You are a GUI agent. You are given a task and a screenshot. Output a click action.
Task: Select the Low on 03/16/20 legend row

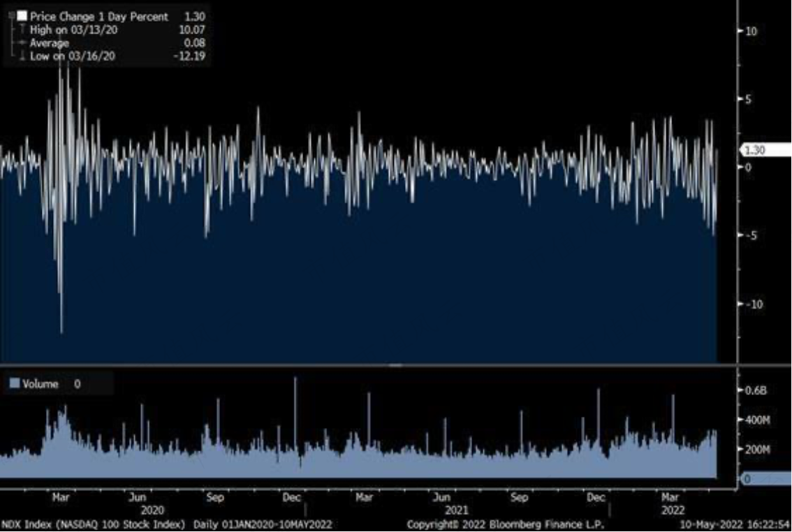(72, 56)
